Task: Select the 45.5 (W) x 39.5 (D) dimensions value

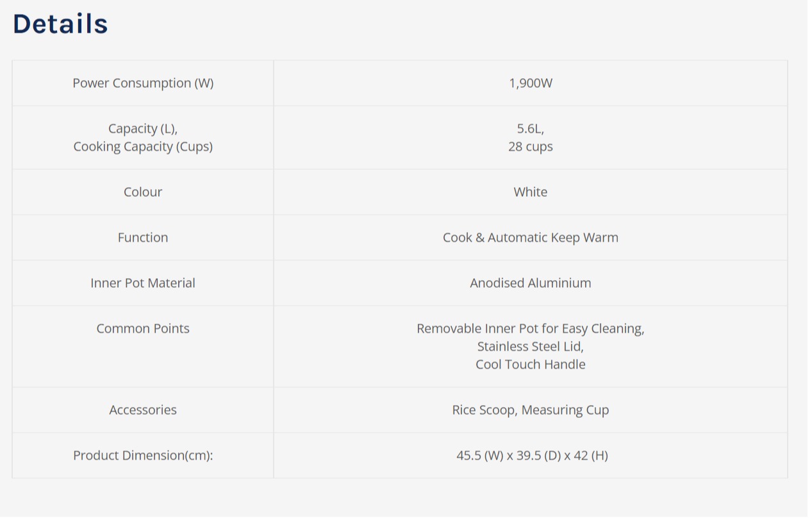Action: tap(532, 456)
